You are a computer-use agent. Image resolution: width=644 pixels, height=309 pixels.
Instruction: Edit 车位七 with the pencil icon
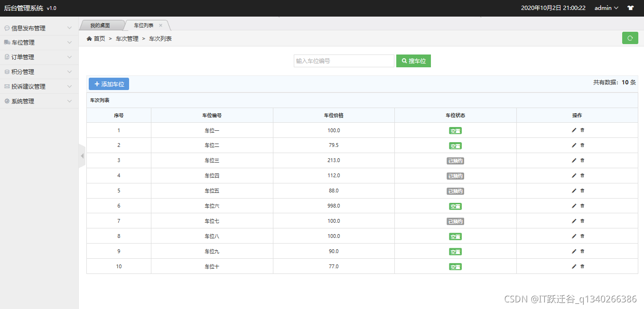[574, 221]
